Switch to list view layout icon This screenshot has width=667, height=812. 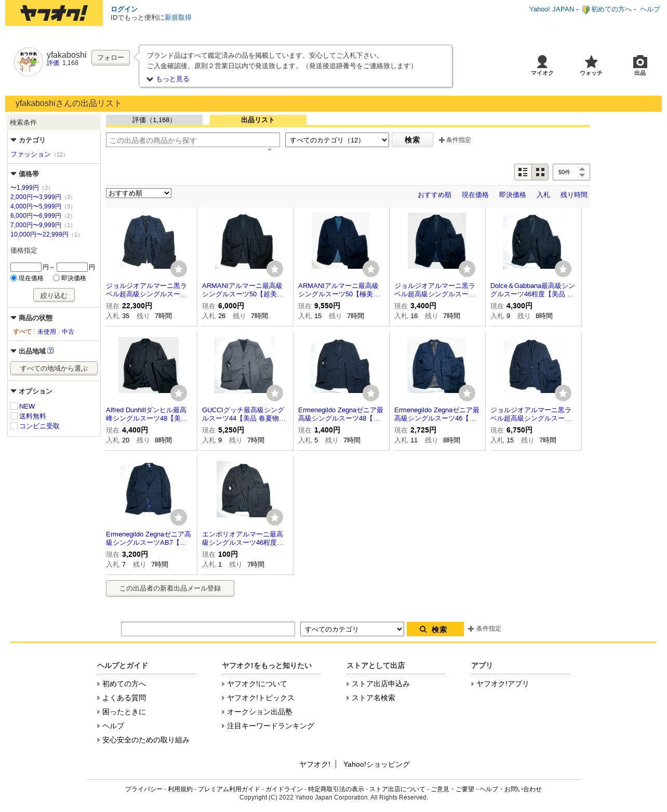(523, 172)
